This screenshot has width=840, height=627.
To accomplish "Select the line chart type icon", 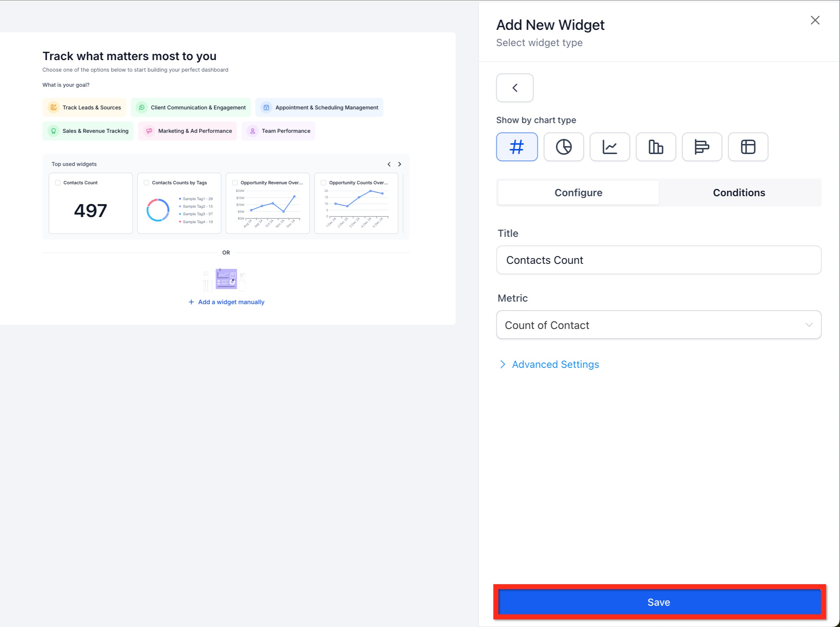I will pos(609,147).
